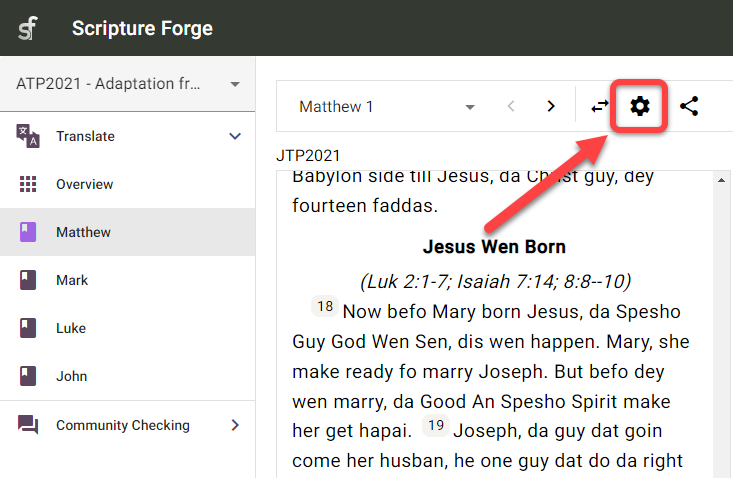Viewport: 733px width, 478px height.
Task: Expand the Community Checking section chevron
Action: [235, 425]
